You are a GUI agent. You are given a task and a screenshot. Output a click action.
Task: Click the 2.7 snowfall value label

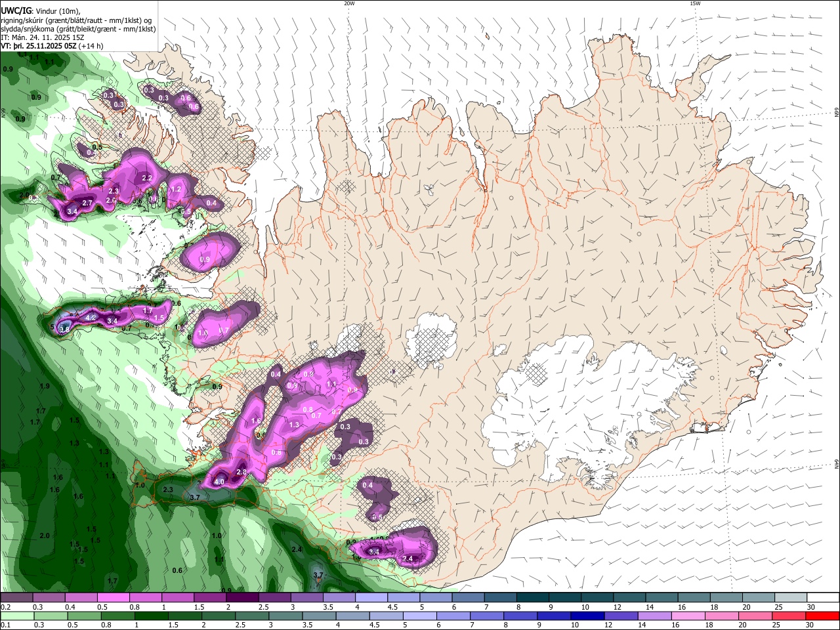[87, 203]
